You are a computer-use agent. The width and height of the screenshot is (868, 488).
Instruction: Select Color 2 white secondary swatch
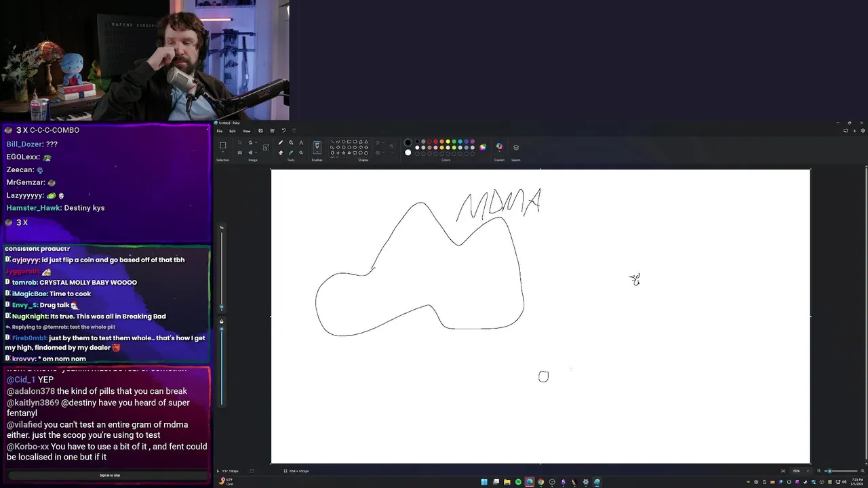click(x=408, y=152)
